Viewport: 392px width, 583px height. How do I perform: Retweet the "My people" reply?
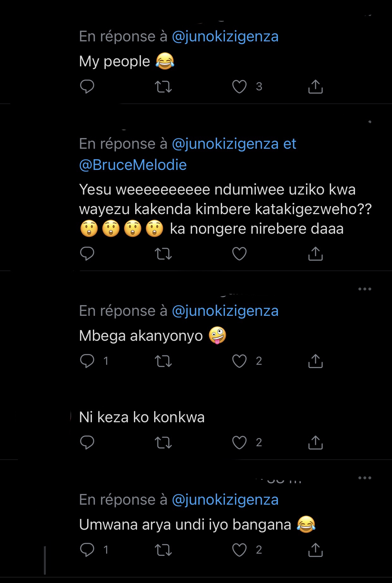(163, 87)
